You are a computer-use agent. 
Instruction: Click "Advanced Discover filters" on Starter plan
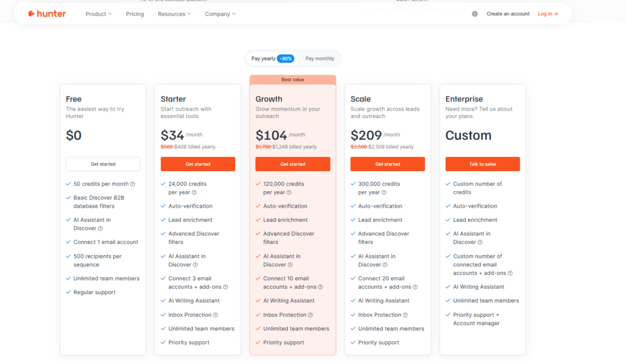tap(194, 238)
